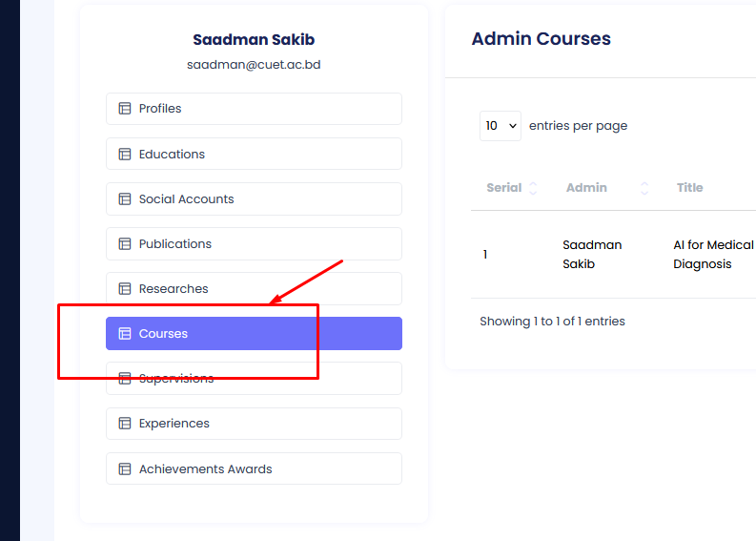Open the entries per page dropdown

click(x=500, y=126)
